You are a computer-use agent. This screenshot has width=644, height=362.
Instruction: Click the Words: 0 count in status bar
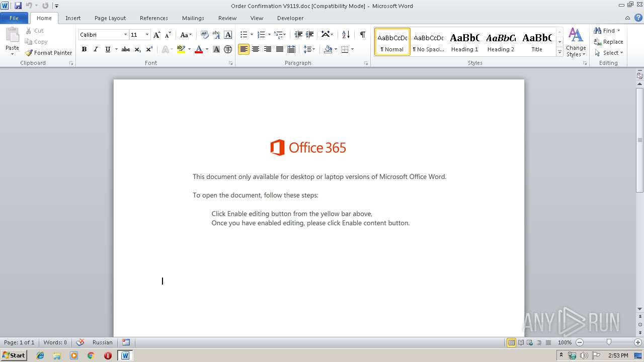tap(55, 342)
